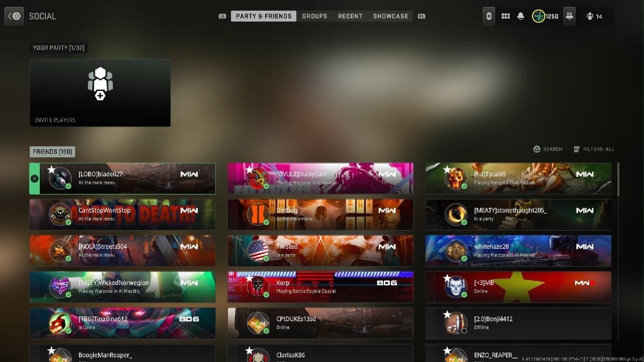
Task: Click the X icon on blade027's card
Action: 34,178
